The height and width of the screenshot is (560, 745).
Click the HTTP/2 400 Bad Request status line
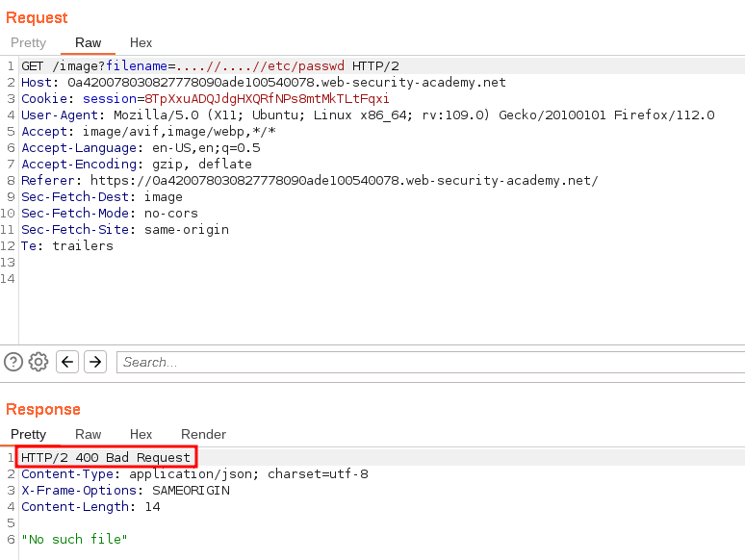click(x=106, y=457)
